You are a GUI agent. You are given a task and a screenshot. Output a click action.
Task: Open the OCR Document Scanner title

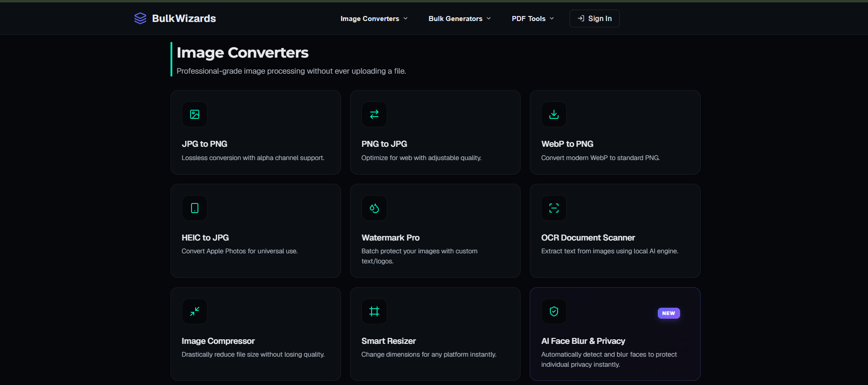point(588,238)
